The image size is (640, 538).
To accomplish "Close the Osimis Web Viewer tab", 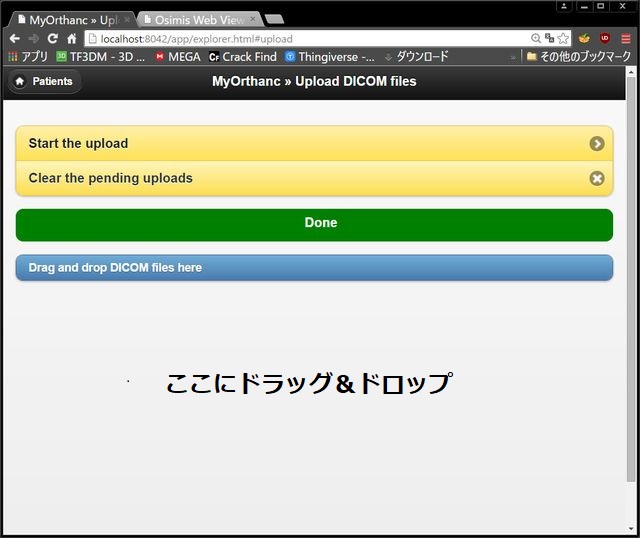I will [x=253, y=19].
